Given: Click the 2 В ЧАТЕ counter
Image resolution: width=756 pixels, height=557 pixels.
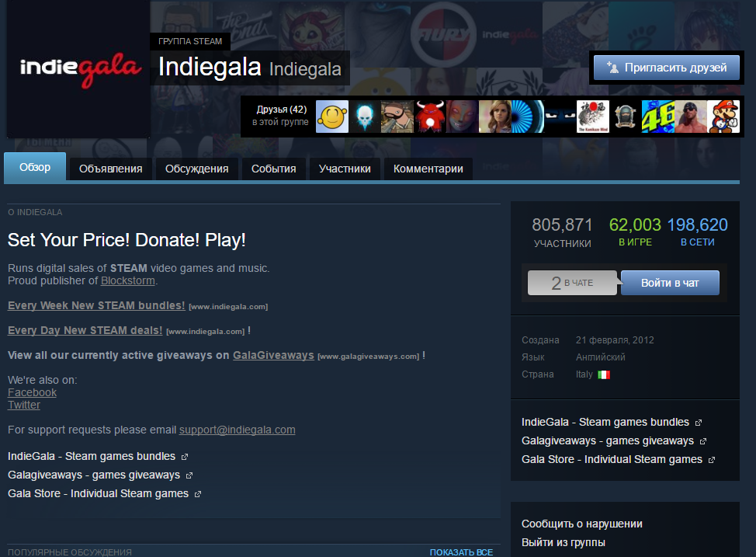Looking at the screenshot, I should pyautogui.click(x=572, y=283).
